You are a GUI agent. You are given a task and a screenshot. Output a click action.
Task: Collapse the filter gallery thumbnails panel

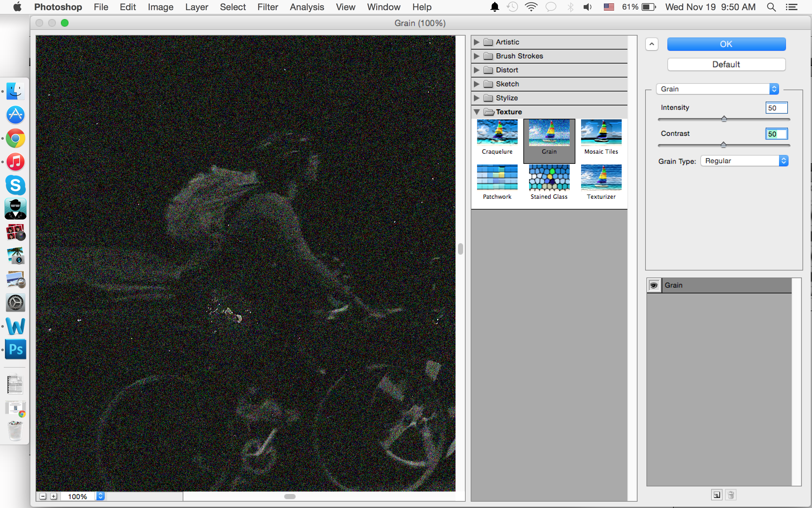tap(652, 44)
